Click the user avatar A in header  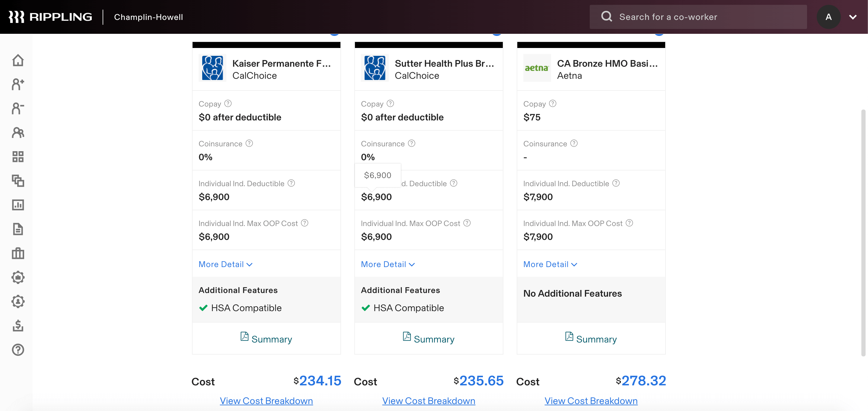point(828,17)
